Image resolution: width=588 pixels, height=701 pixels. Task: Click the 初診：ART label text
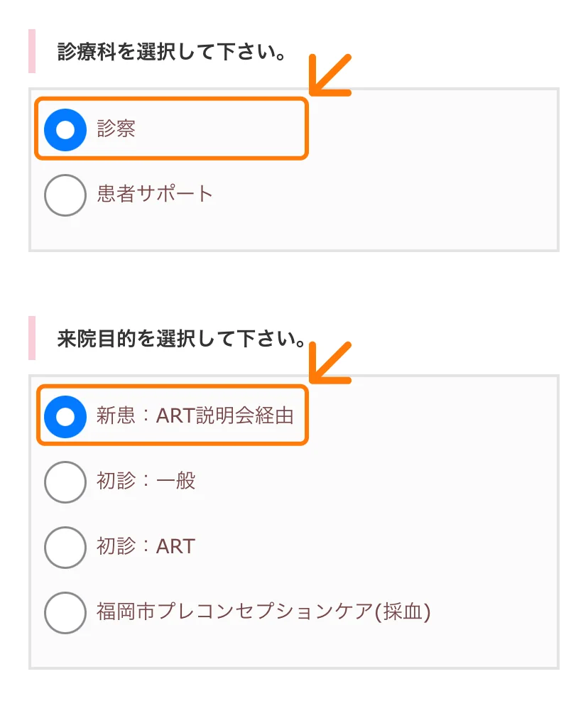coord(146,547)
